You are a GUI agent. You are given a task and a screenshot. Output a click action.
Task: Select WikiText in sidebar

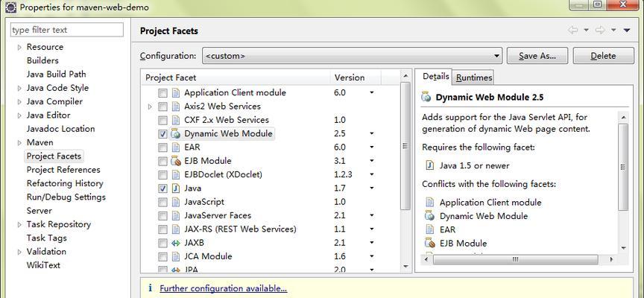[43, 265]
